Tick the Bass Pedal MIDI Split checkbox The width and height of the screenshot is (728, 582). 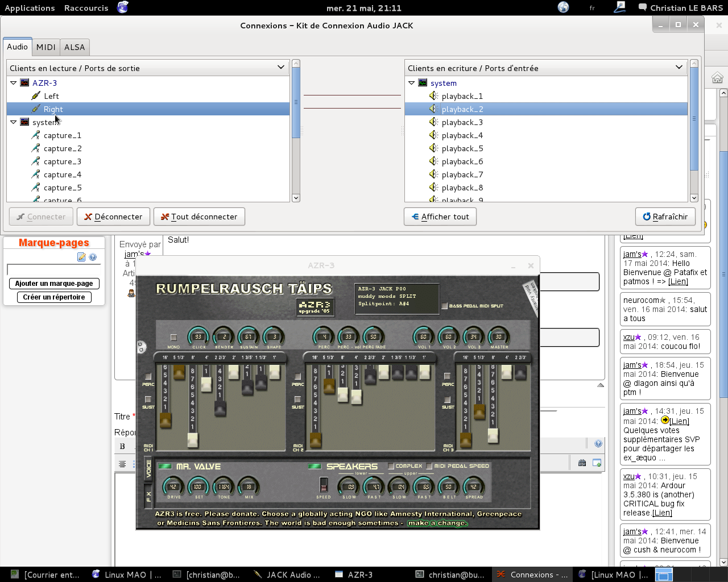[x=445, y=306]
